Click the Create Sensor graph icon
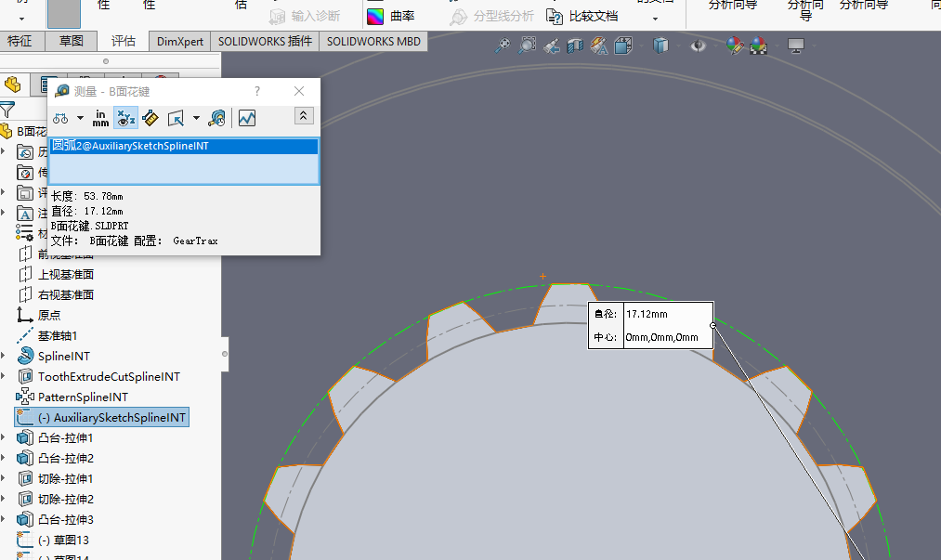The height and width of the screenshot is (560, 941). tap(247, 118)
